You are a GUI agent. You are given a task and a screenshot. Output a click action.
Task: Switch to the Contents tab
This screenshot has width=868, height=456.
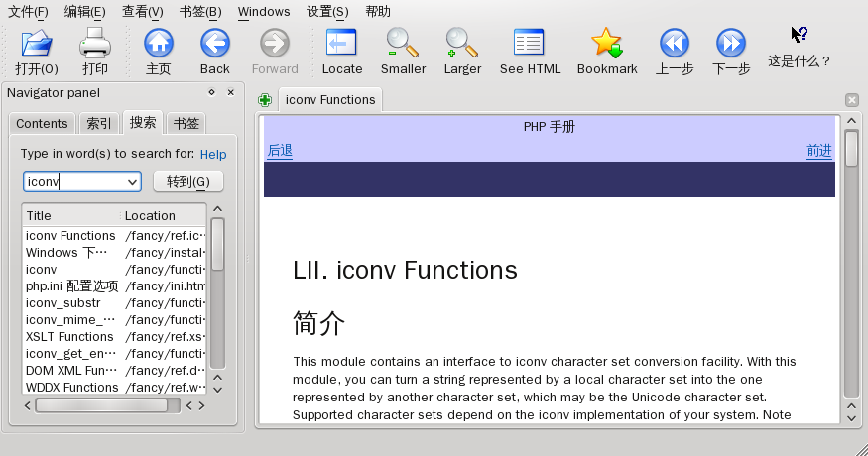click(x=42, y=123)
